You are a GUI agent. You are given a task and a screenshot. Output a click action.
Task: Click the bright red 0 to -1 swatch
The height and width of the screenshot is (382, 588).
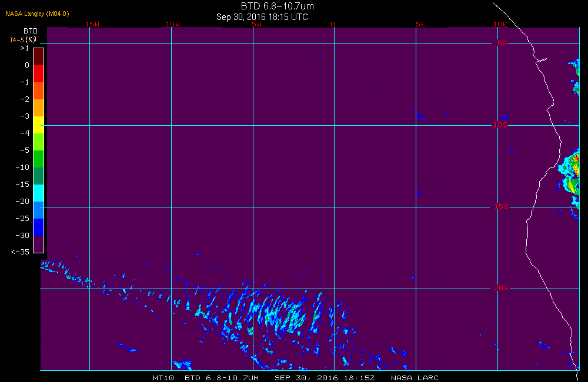pyautogui.click(x=39, y=74)
